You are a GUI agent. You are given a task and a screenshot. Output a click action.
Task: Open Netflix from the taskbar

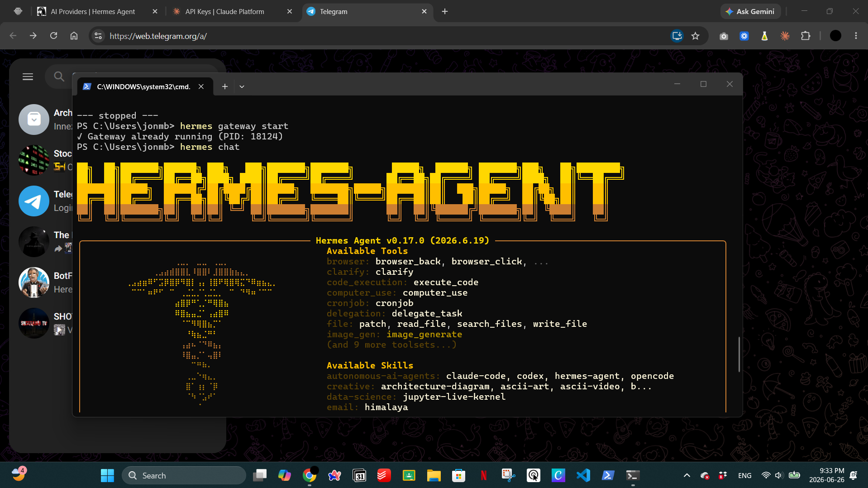pos(483,475)
